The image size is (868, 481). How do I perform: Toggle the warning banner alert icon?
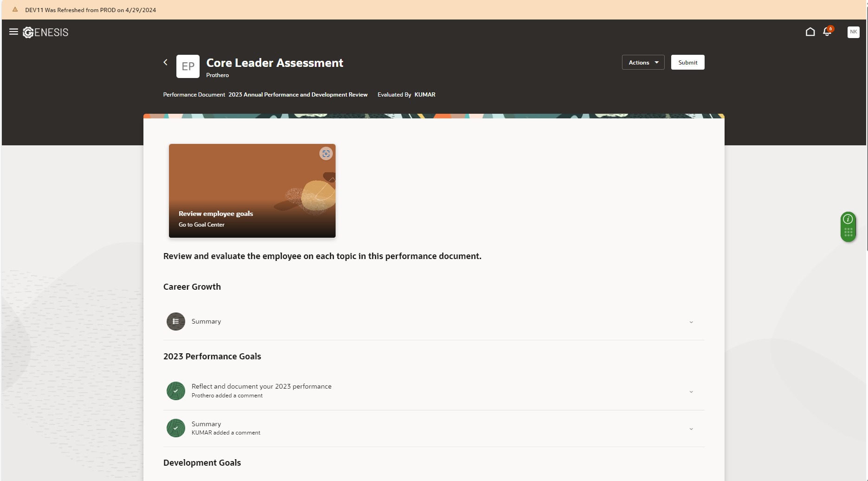click(x=15, y=9)
